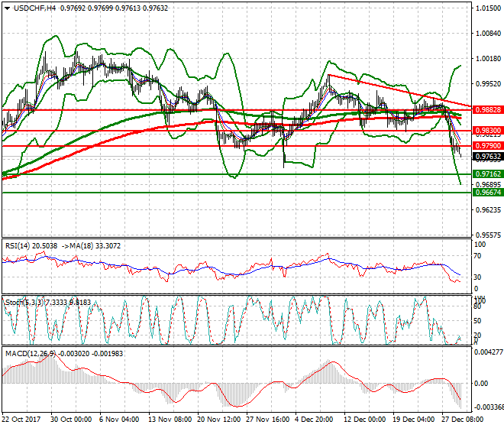This screenshot has height=428, width=504.
Task: Select the green 0.97162 support level label
Action: [x=488, y=174]
